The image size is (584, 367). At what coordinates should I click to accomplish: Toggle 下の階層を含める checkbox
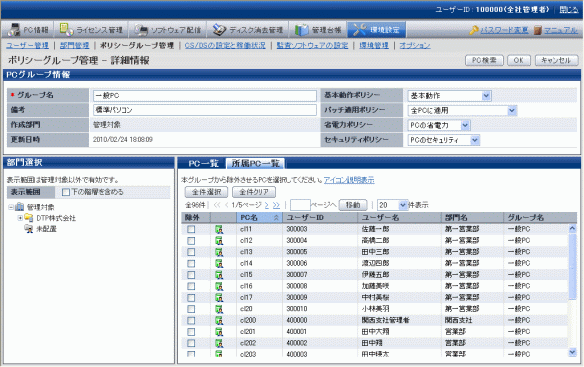[66, 192]
